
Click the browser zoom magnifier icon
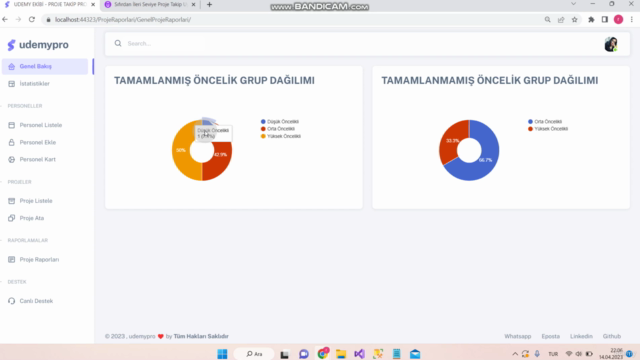547,20
